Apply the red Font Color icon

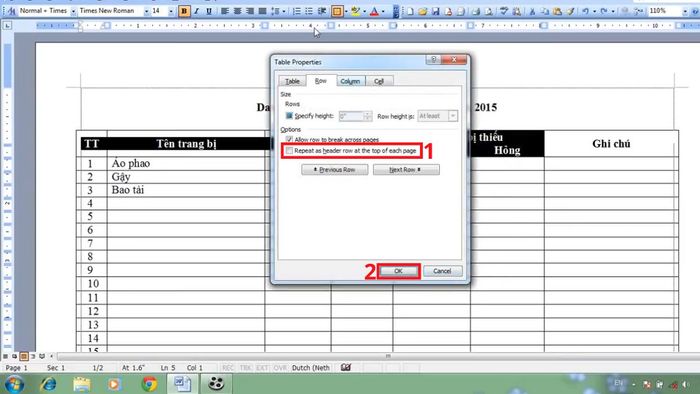tap(374, 11)
